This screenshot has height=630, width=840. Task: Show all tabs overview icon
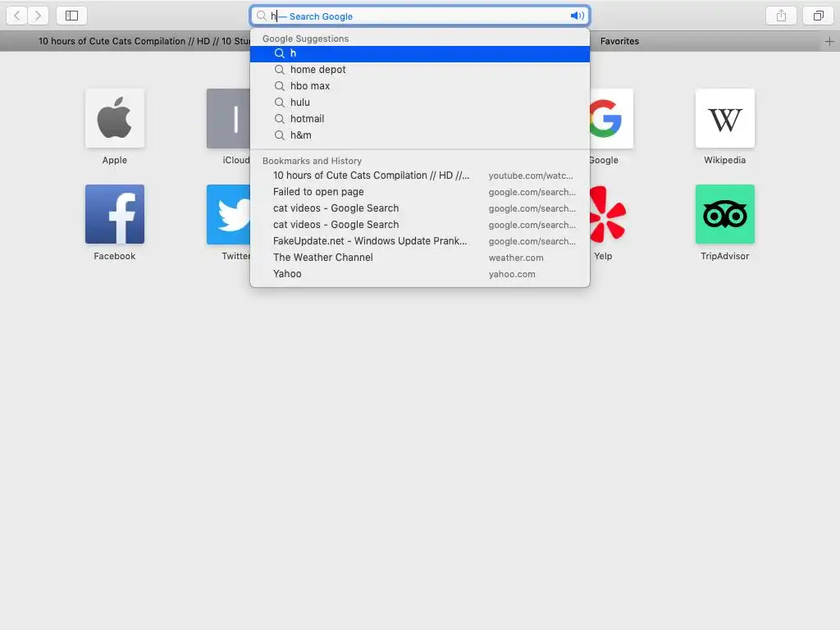(x=818, y=16)
